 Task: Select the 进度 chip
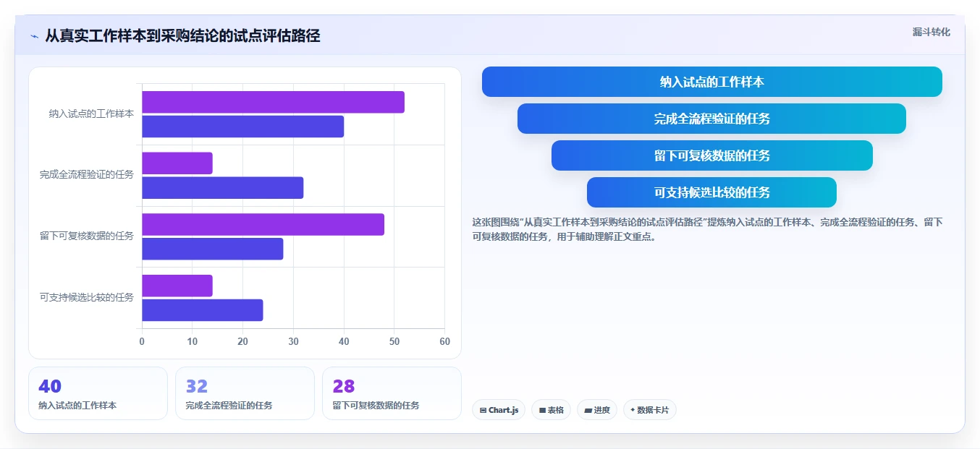pyautogui.click(x=597, y=410)
